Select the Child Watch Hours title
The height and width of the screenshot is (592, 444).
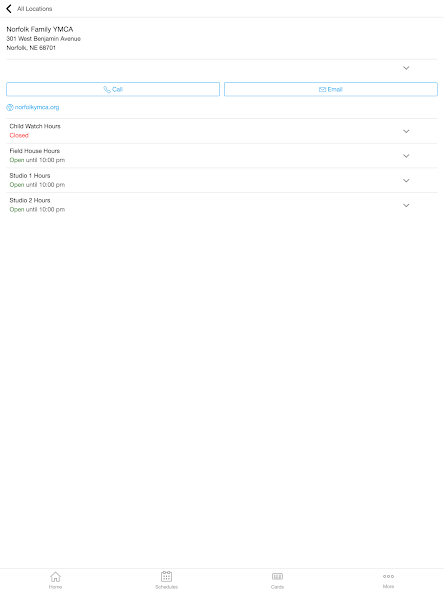pyautogui.click(x=35, y=126)
